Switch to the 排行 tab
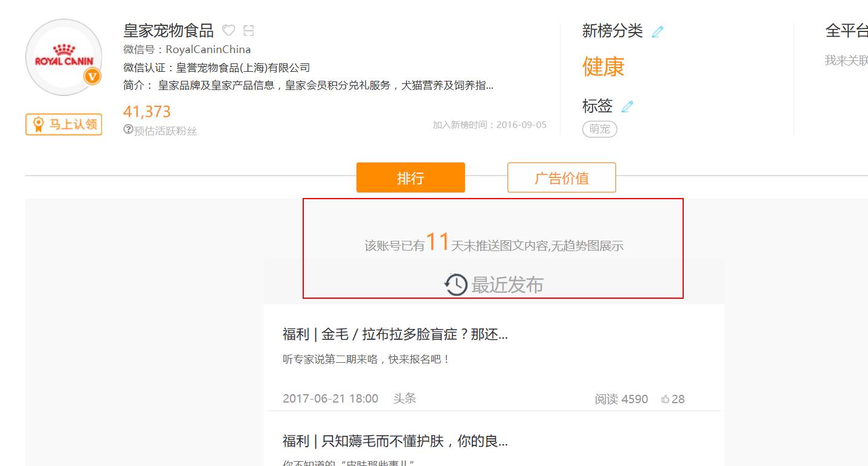The image size is (868, 466). 411,177
